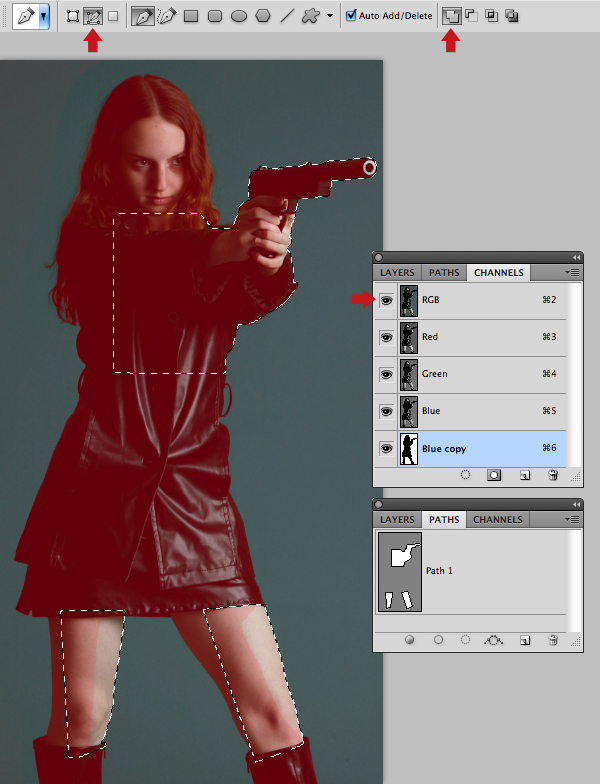
Task: Select the Shape Layers mode icon
Action: click(x=73, y=16)
